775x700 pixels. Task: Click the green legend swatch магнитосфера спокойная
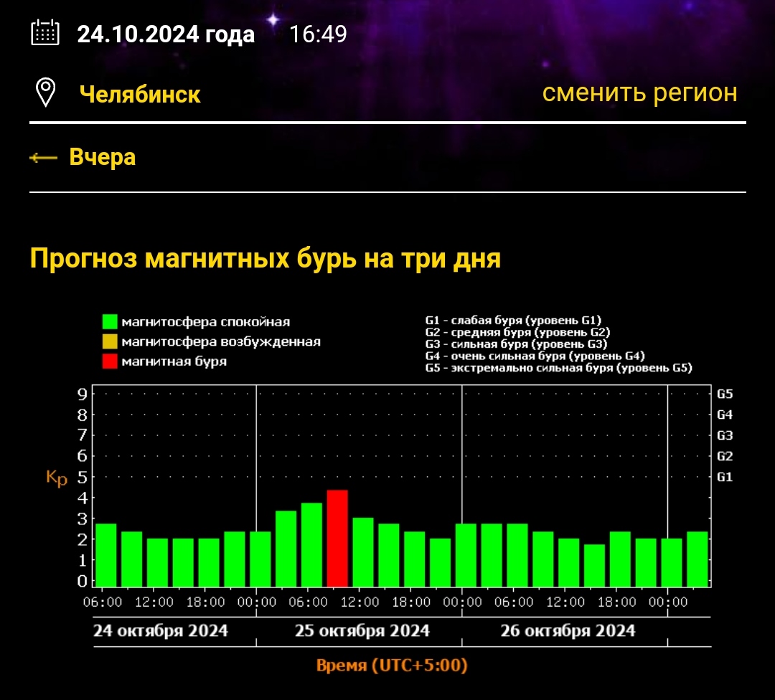point(110,321)
